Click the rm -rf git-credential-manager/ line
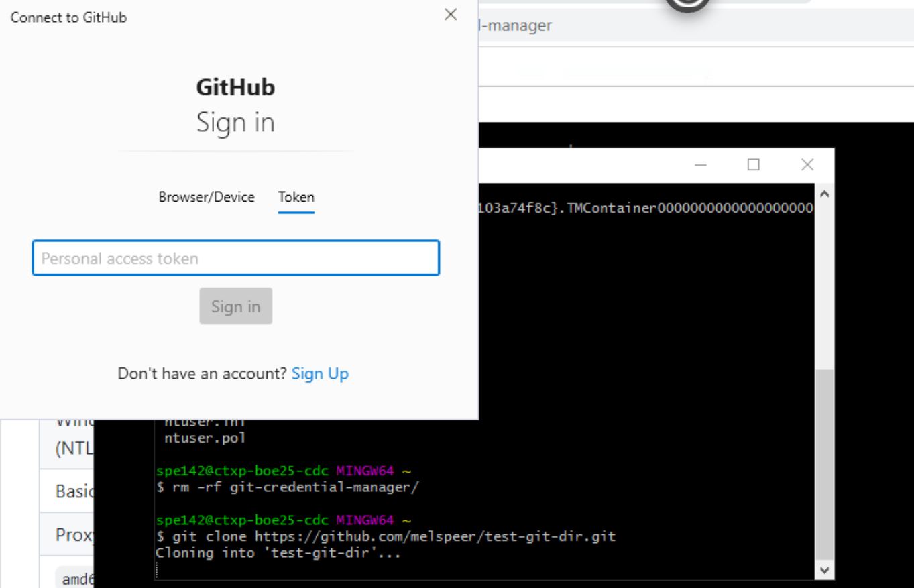The width and height of the screenshot is (914, 588). [287, 487]
